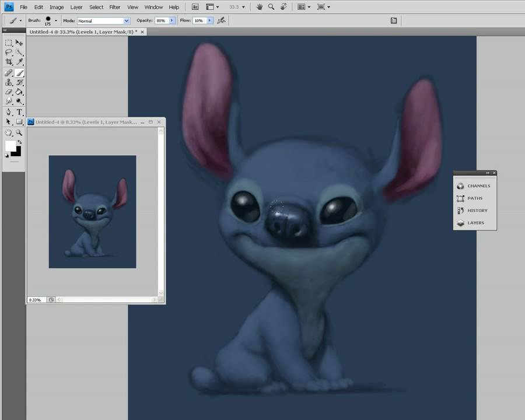Select the Magic Wand tool
Image resolution: width=525 pixels, height=420 pixels.
click(19, 52)
